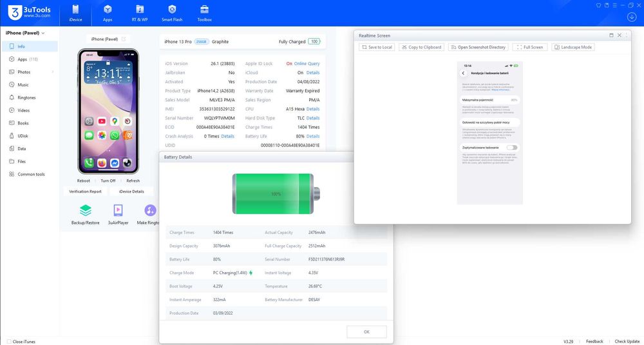Expand the Photos sidebar arrow

[x=53, y=72]
